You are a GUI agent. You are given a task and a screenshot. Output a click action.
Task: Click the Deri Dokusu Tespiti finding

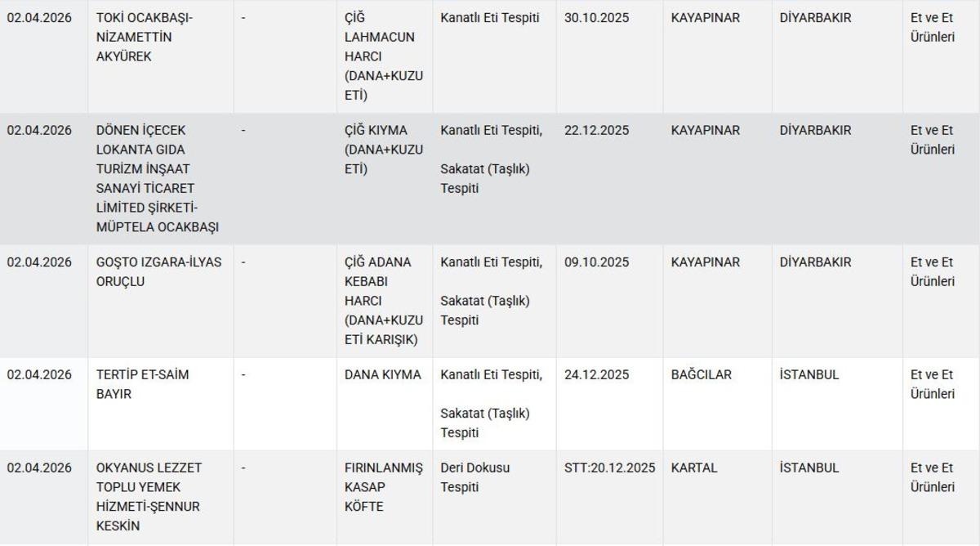(474, 477)
